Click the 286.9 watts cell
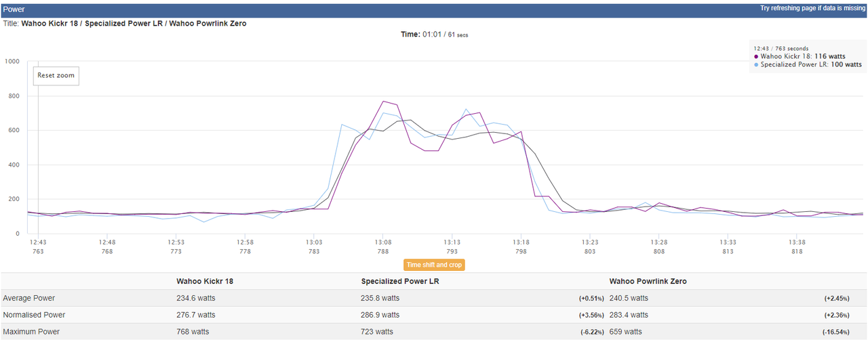 click(x=380, y=315)
